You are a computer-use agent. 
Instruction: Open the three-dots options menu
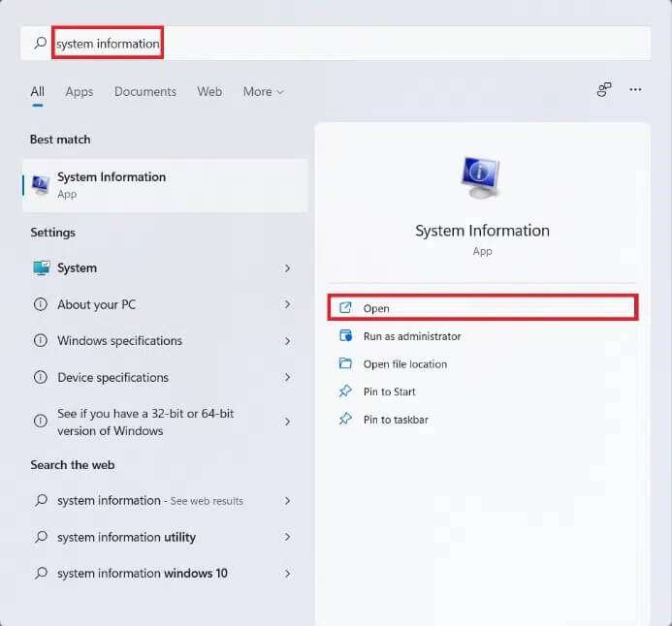click(635, 89)
